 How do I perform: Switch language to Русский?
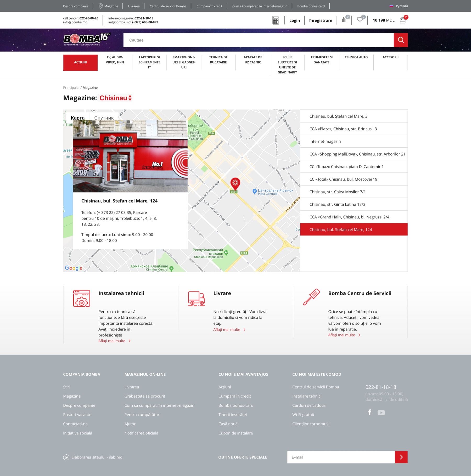tap(402, 6)
